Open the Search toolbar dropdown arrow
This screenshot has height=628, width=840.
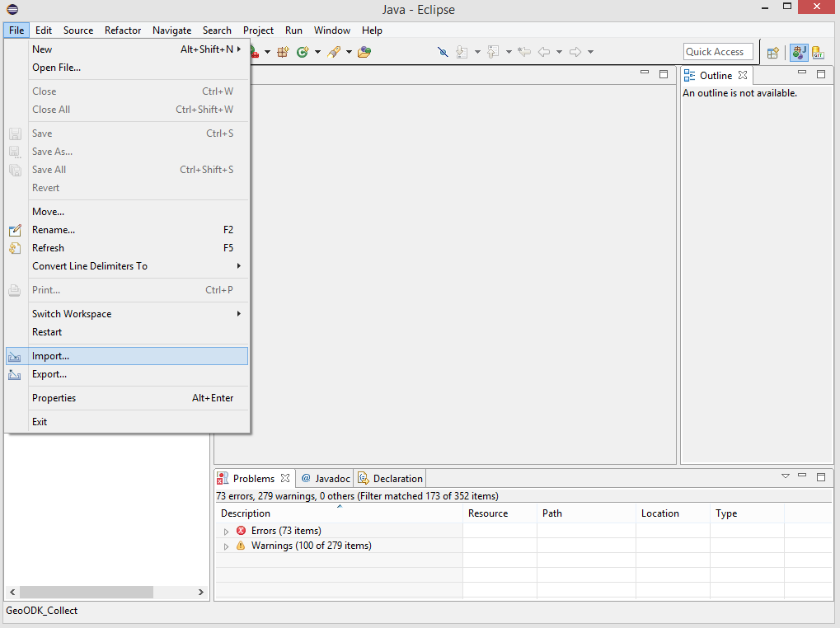(x=349, y=52)
